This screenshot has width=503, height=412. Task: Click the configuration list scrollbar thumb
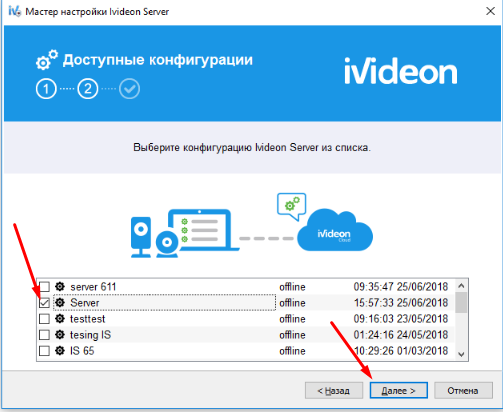[x=461, y=303]
